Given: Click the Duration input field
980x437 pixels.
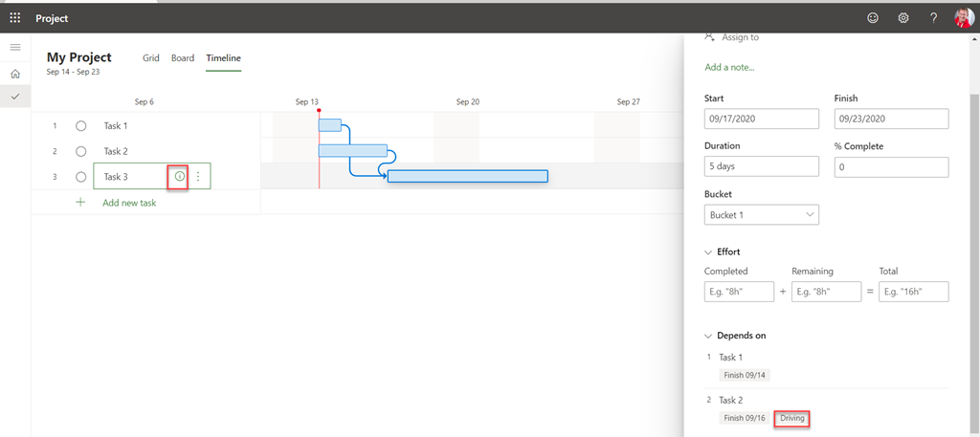Looking at the screenshot, I should [762, 166].
